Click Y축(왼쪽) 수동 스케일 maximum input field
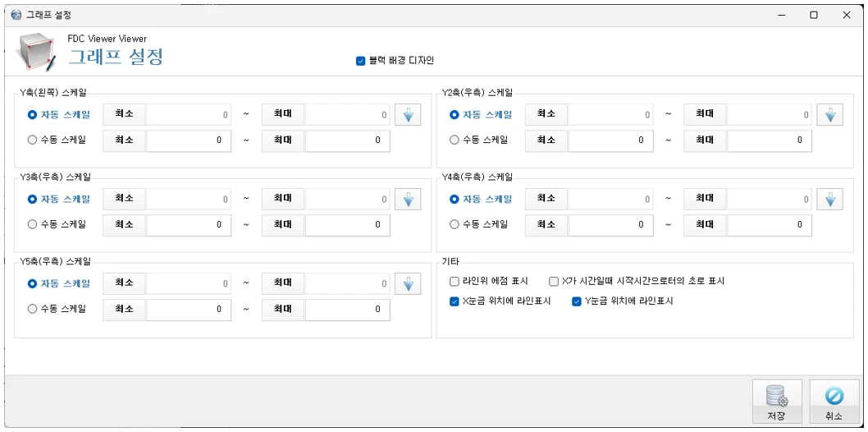The image size is (868, 432). 348,140
